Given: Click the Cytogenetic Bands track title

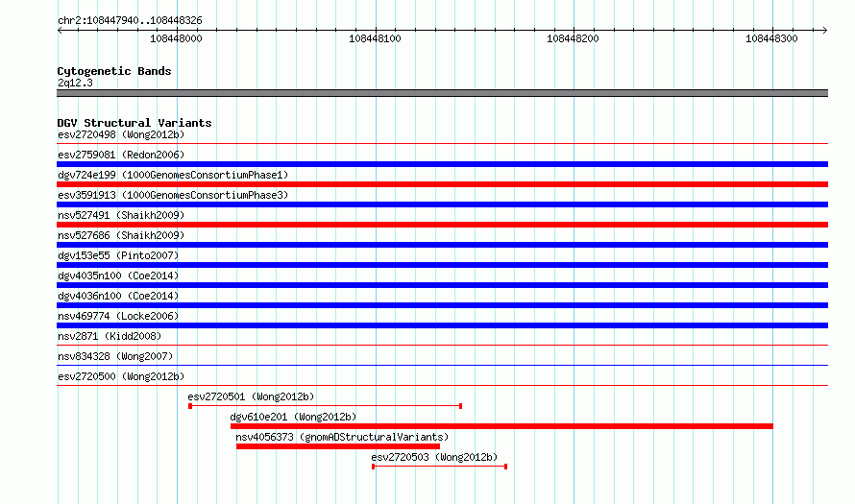Looking at the screenshot, I should tap(114, 71).
